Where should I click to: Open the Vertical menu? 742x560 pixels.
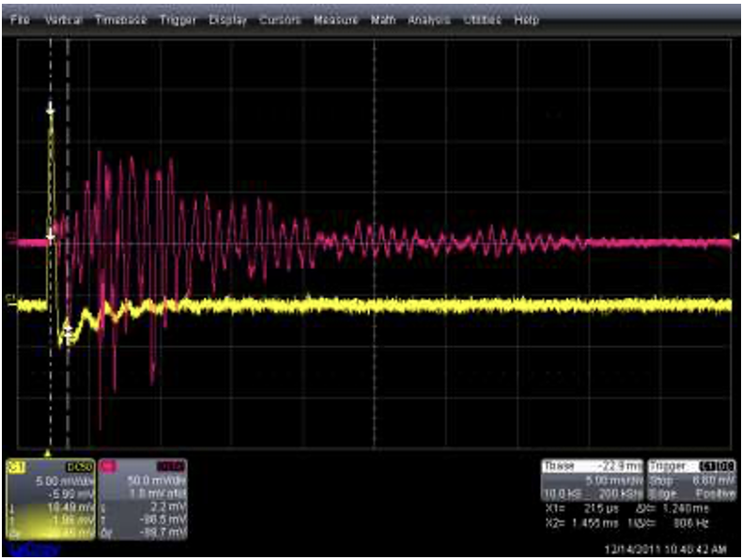point(62,20)
